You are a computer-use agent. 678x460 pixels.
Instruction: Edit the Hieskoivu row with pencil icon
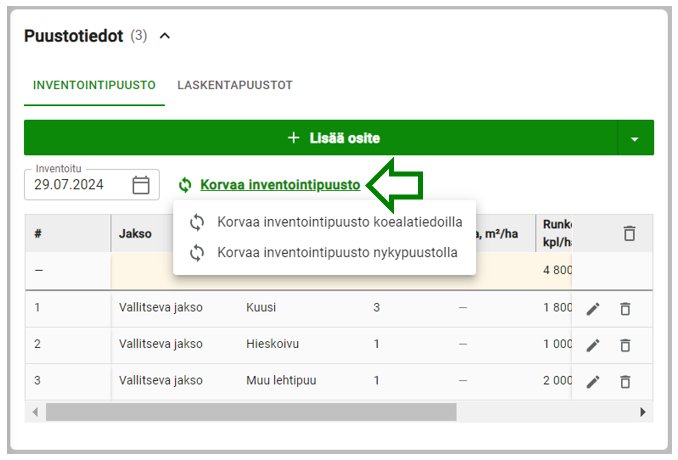[x=593, y=345]
